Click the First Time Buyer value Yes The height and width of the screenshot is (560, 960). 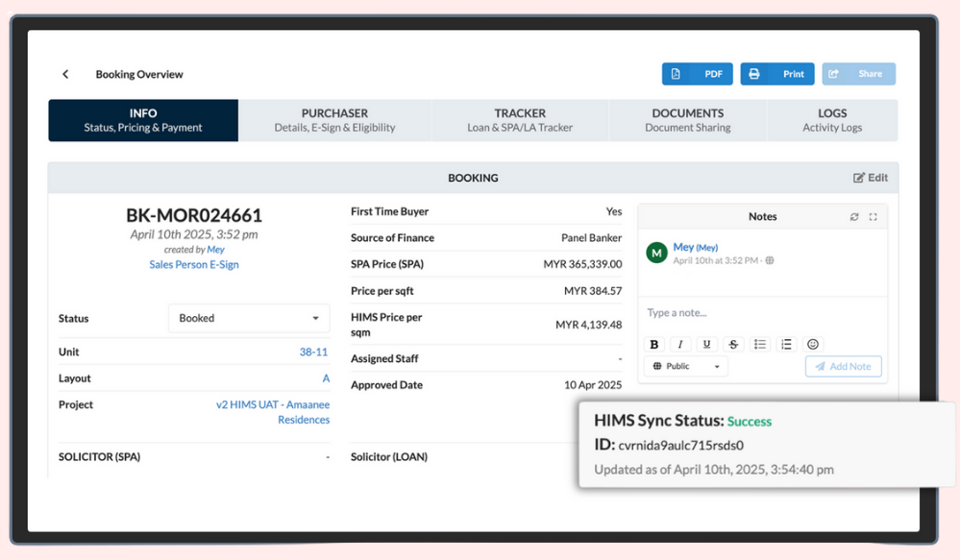(x=614, y=211)
